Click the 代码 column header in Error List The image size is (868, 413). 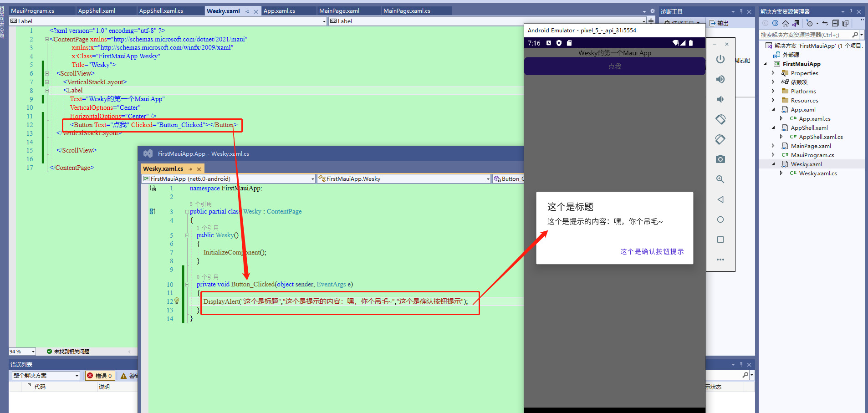65,387
